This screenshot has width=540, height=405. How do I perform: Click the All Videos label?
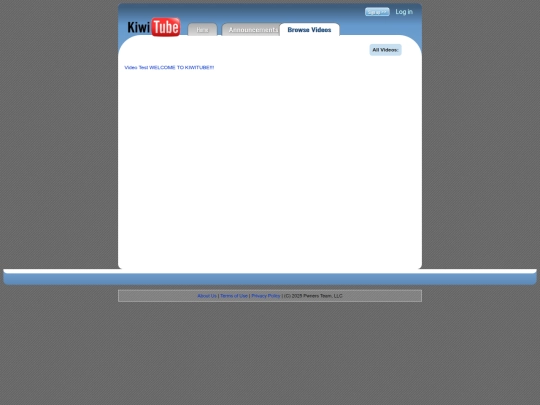(385, 50)
